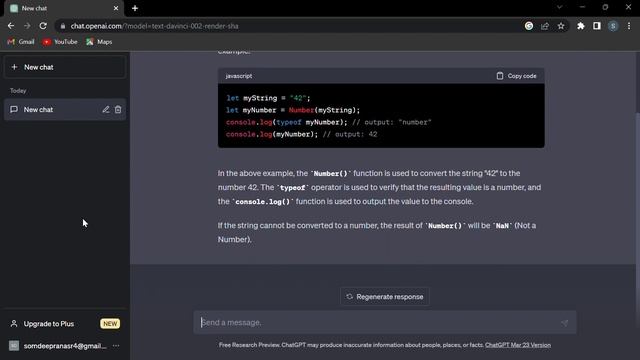Go back using the browser back arrow
The height and width of the screenshot is (360, 640).
tap(11, 26)
